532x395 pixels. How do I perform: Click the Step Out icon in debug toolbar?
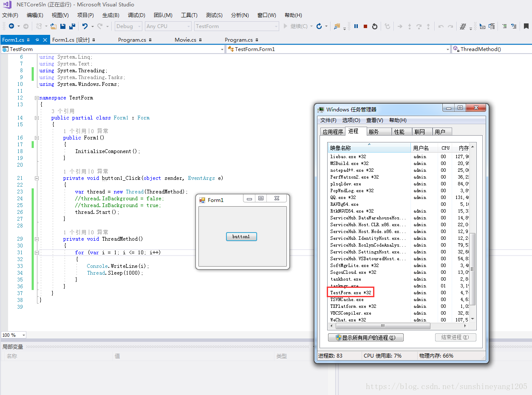(x=428, y=26)
